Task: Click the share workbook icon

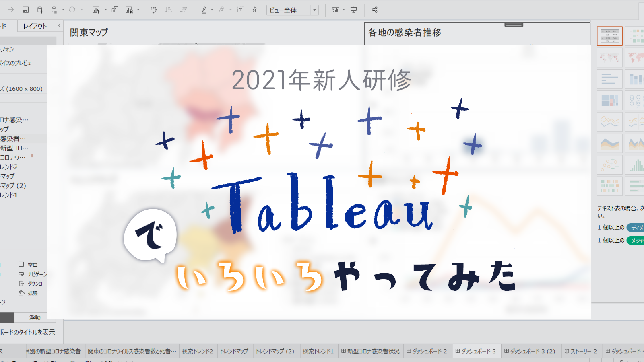Action: click(375, 10)
